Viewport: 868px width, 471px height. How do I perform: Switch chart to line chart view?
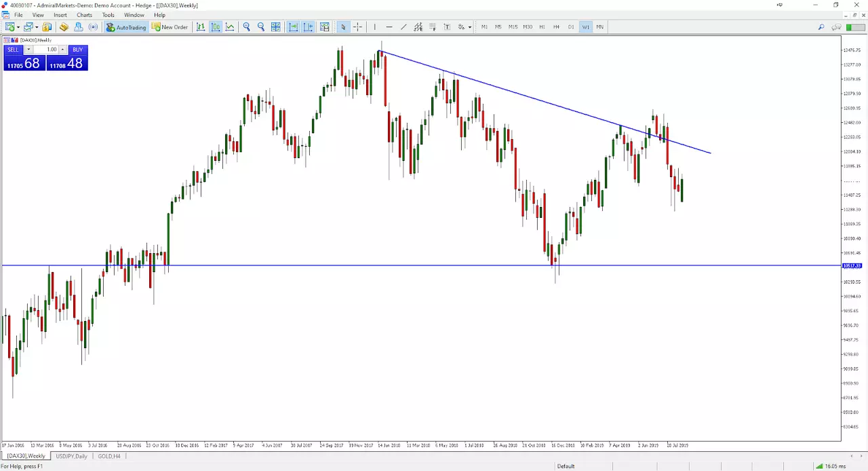pyautogui.click(x=230, y=27)
